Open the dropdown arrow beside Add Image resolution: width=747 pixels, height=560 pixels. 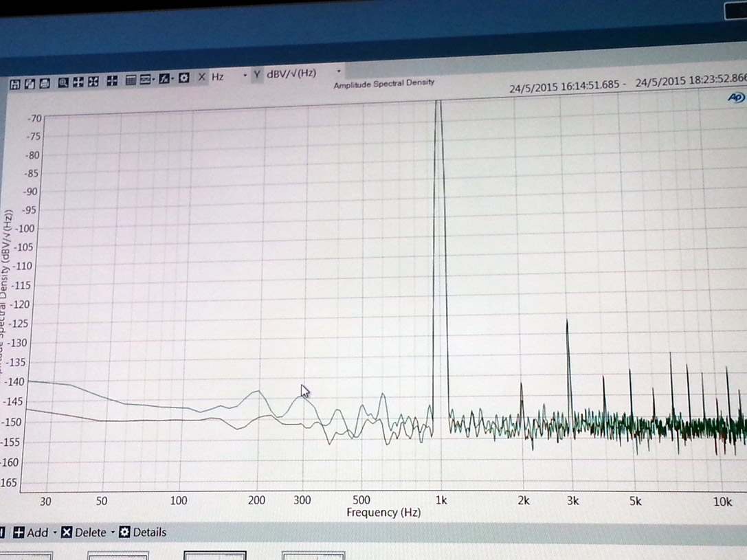(x=55, y=533)
